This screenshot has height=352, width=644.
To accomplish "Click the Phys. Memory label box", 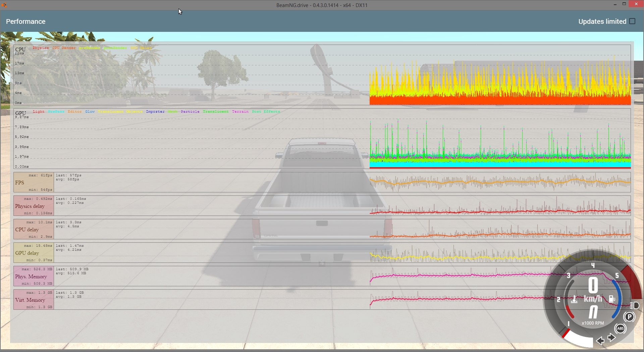I will pyautogui.click(x=34, y=276).
